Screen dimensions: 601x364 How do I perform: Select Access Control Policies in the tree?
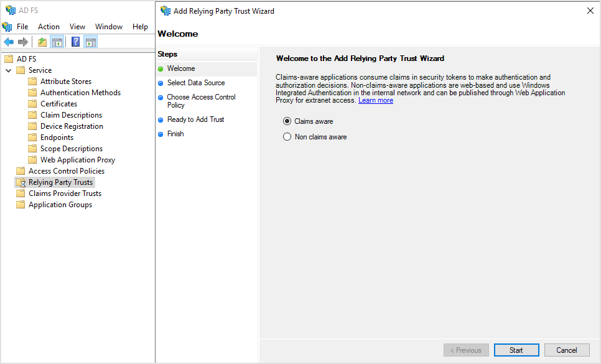65,170
